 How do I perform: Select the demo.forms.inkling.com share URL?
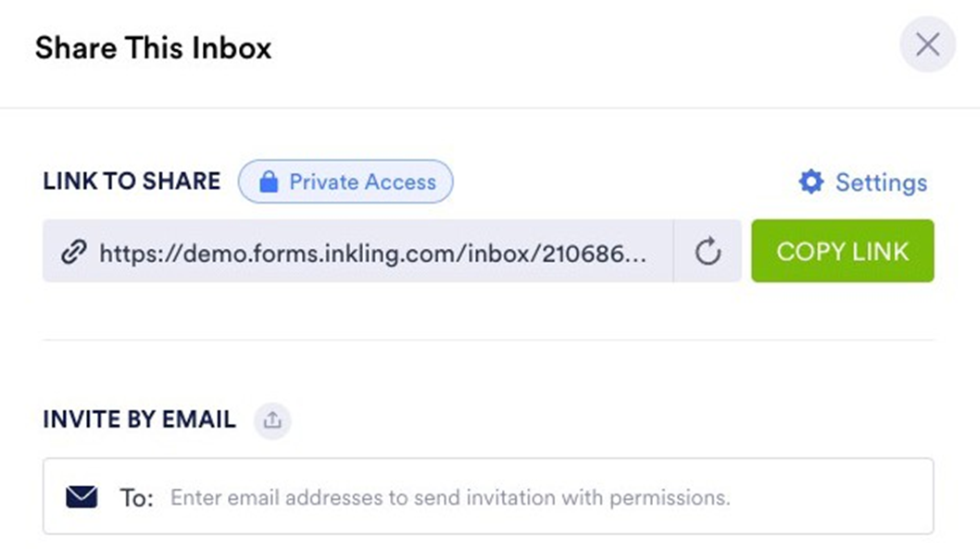click(371, 251)
